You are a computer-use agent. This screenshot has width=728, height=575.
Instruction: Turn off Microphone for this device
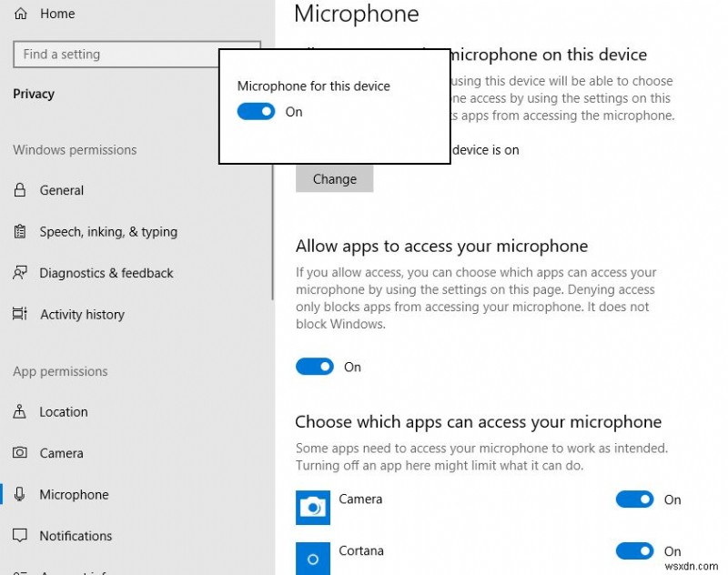pos(256,111)
